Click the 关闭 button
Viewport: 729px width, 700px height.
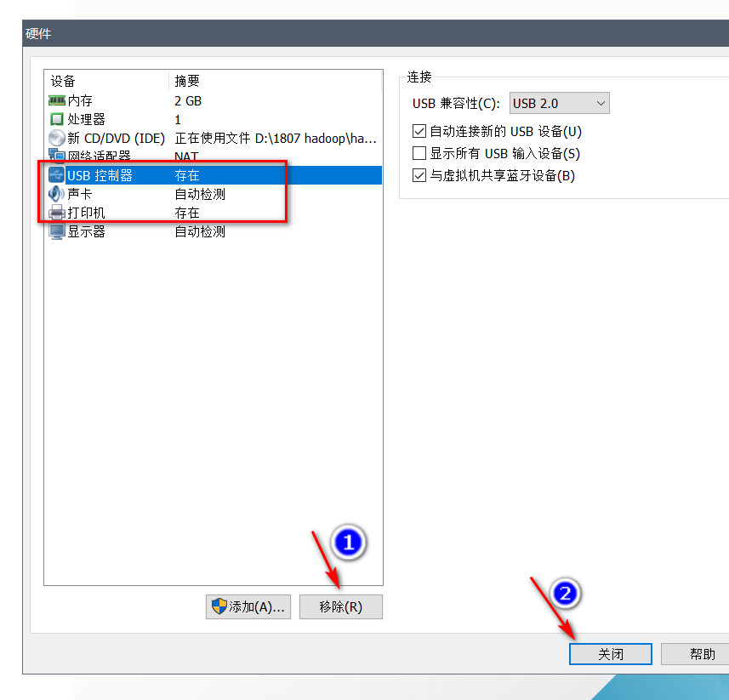point(611,654)
